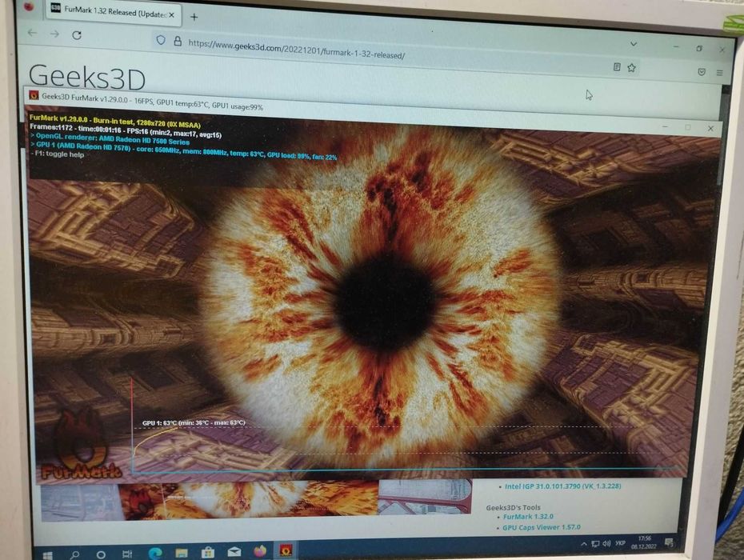Click the FurMark window title bar icon
Screen dimensions: 744x560
click(x=34, y=95)
